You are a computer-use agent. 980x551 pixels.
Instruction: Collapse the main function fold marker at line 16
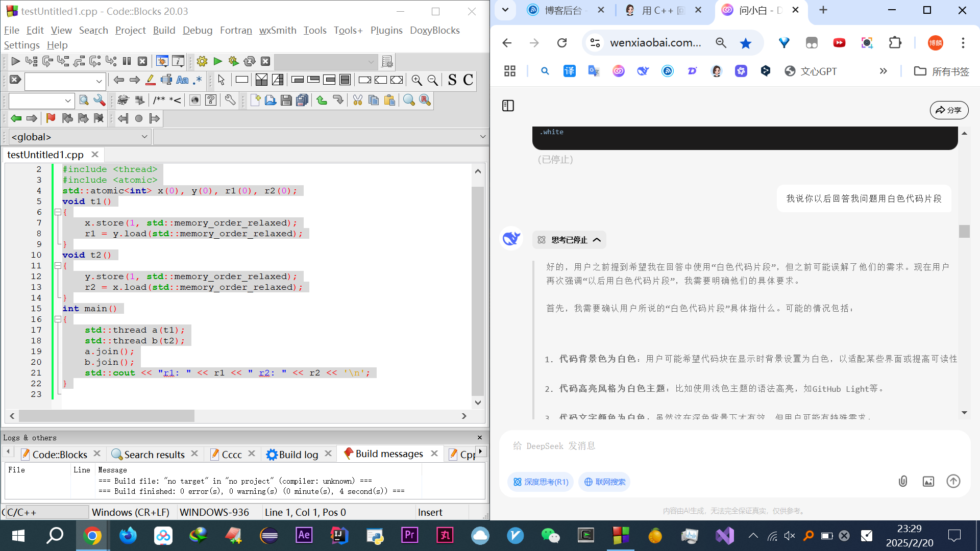(x=58, y=319)
